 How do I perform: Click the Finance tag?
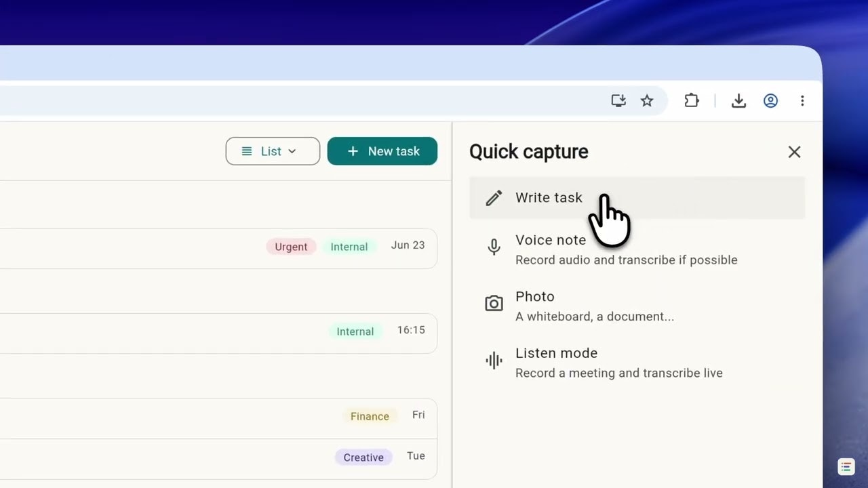point(370,416)
